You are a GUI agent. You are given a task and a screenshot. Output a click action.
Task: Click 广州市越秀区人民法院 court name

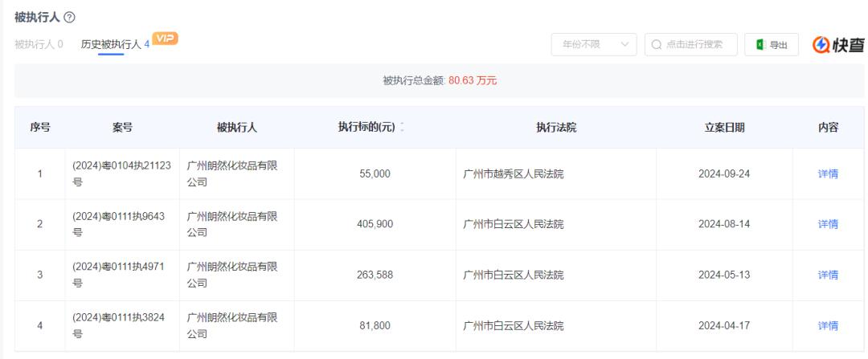tap(514, 174)
